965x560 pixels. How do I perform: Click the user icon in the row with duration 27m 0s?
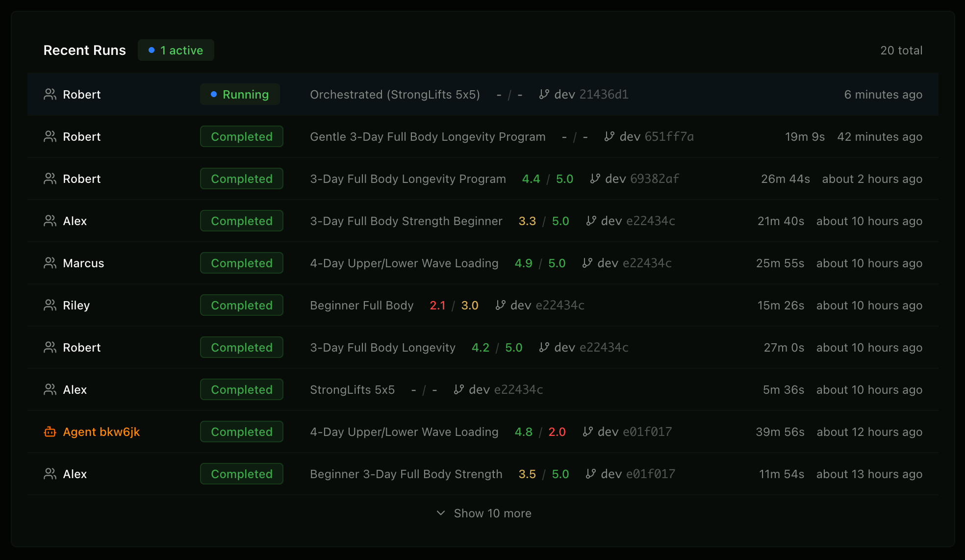(50, 347)
